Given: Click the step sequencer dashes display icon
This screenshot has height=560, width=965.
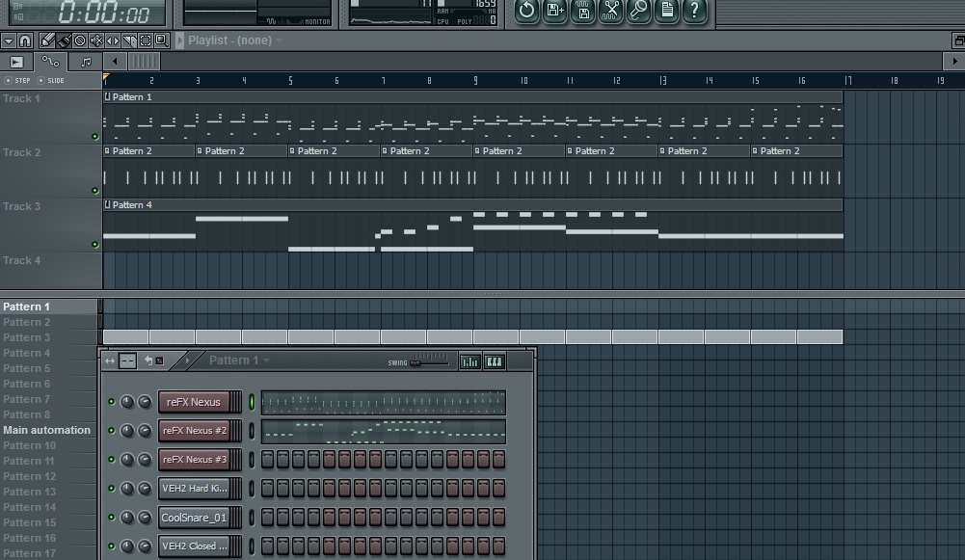Looking at the screenshot, I should [127, 361].
